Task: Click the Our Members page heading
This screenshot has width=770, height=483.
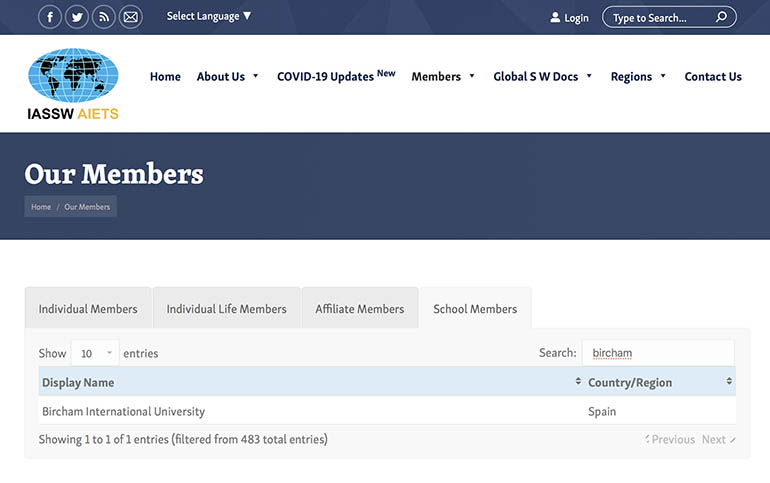Action: (114, 174)
